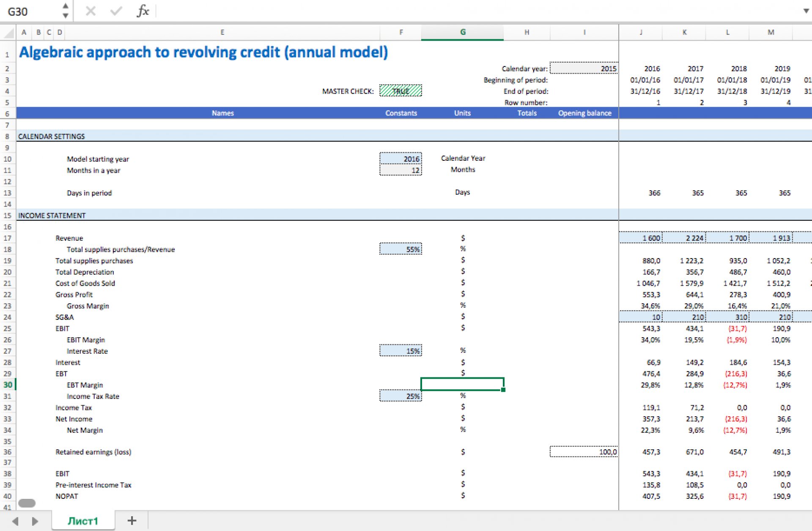
Task: Click the 'Net Income' label
Action: click(x=74, y=418)
